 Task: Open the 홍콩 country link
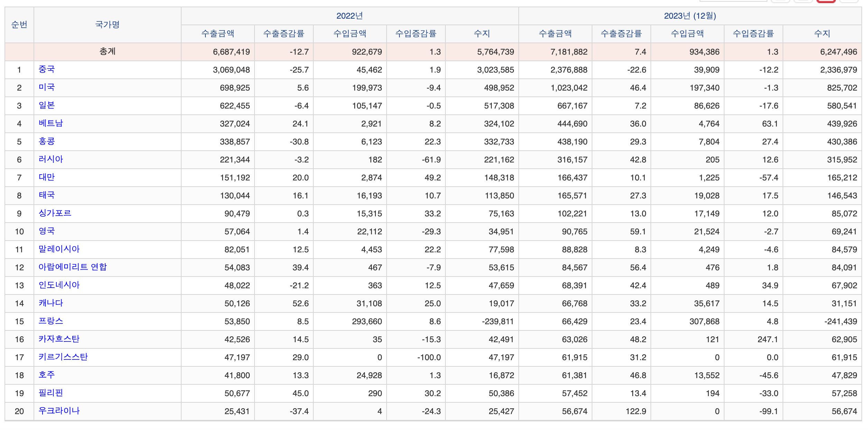(x=47, y=141)
